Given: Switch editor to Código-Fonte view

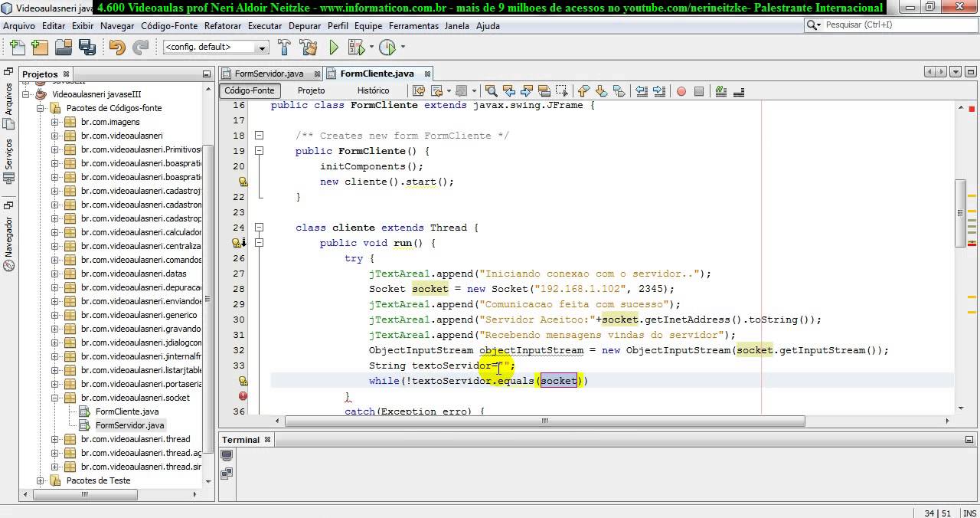Looking at the screenshot, I should 249,90.
